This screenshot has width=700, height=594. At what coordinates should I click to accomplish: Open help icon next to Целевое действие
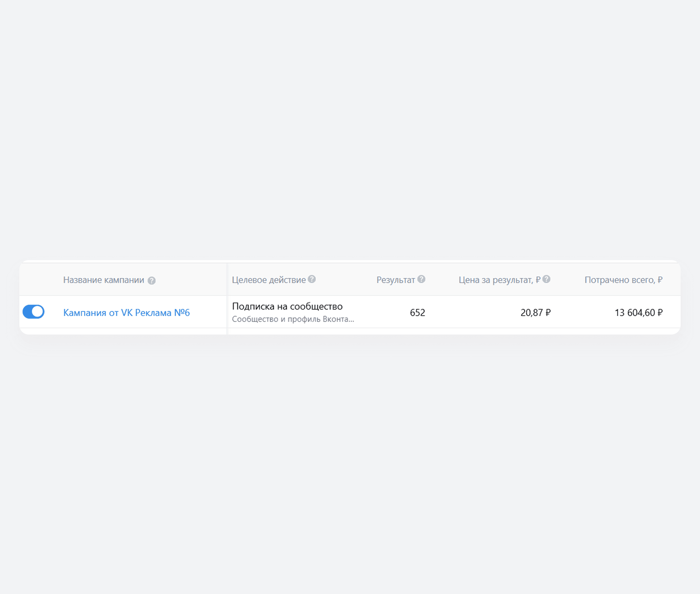pos(312,279)
